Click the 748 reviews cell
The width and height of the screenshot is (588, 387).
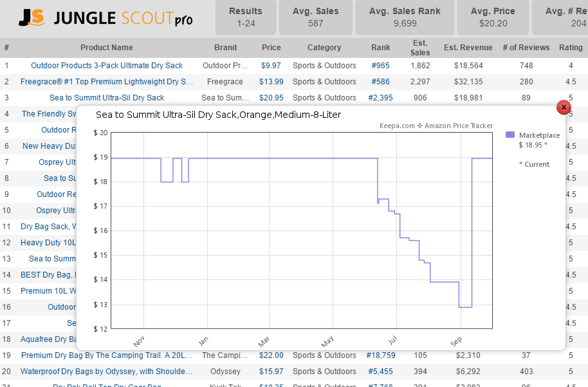[x=526, y=66]
